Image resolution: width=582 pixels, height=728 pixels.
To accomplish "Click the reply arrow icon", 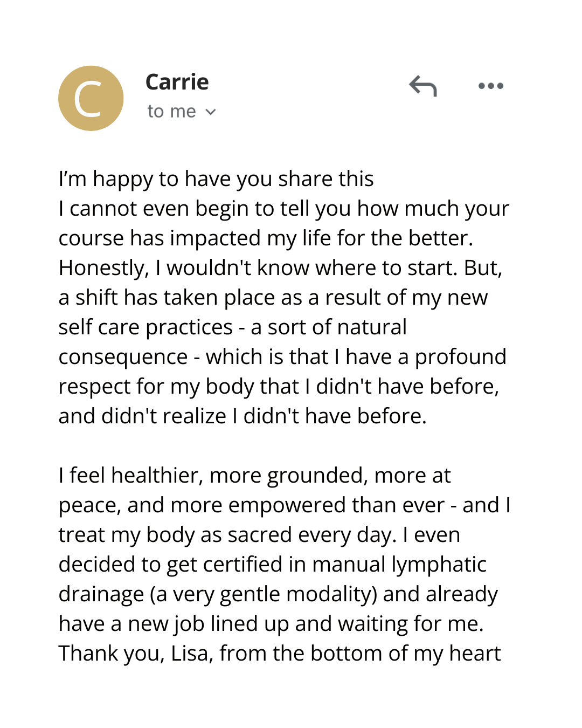I will click(x=423, y=86).
